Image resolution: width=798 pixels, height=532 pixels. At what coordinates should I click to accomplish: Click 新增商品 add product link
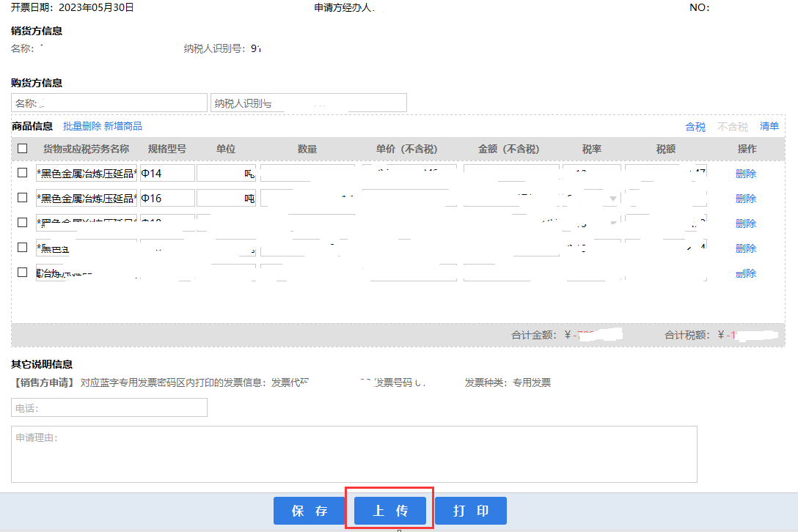click(x=123, y=126)
